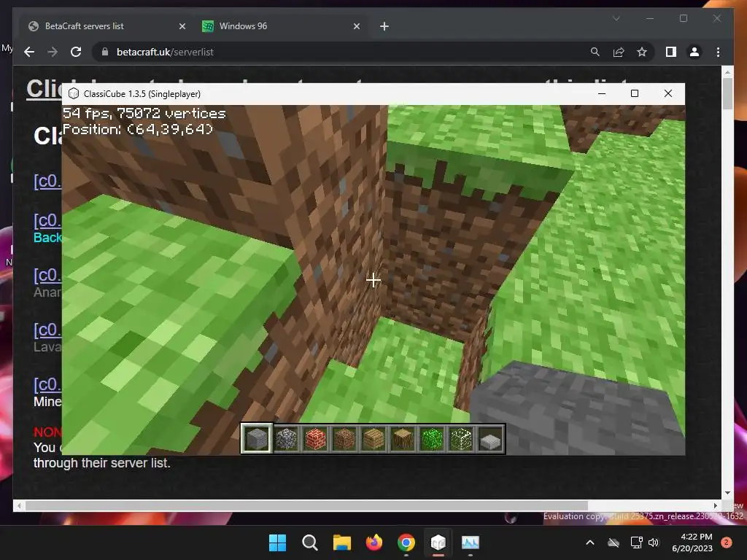
Task: Click the crosshair at center of game view
Action: (373, 280)
